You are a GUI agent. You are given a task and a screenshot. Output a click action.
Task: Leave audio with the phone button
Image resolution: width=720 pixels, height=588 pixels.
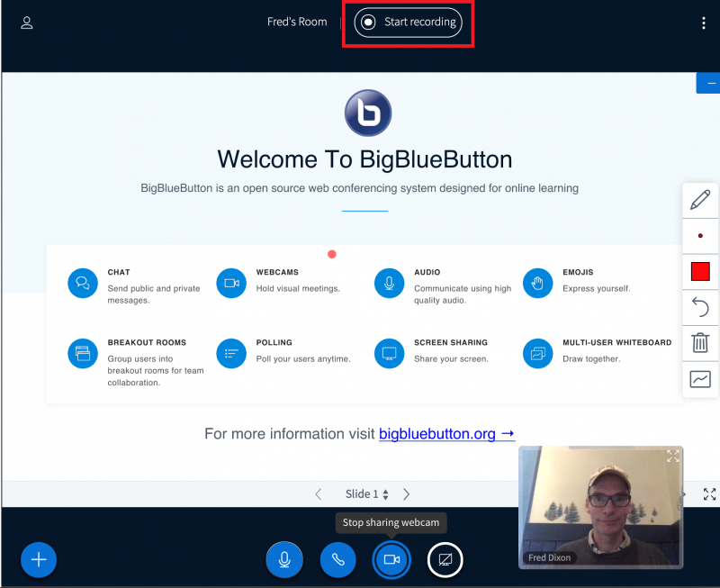[338, 559]
